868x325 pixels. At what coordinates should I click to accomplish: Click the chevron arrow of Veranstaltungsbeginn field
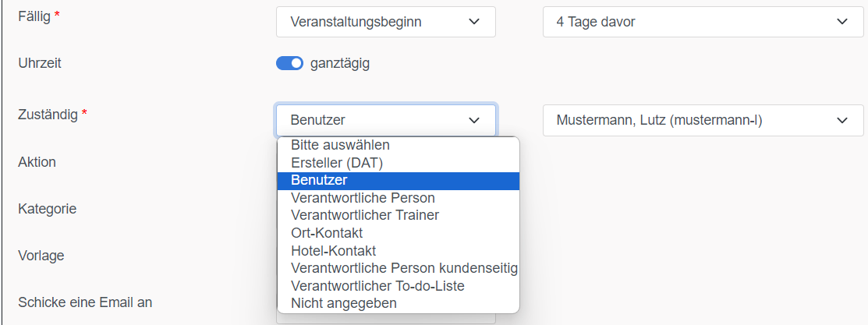474,22
